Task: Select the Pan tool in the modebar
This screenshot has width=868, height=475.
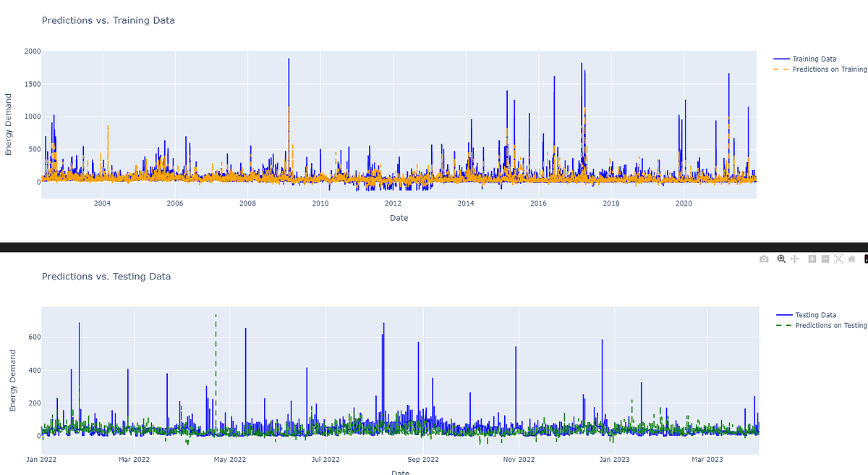Action: [x=794, y=258]
